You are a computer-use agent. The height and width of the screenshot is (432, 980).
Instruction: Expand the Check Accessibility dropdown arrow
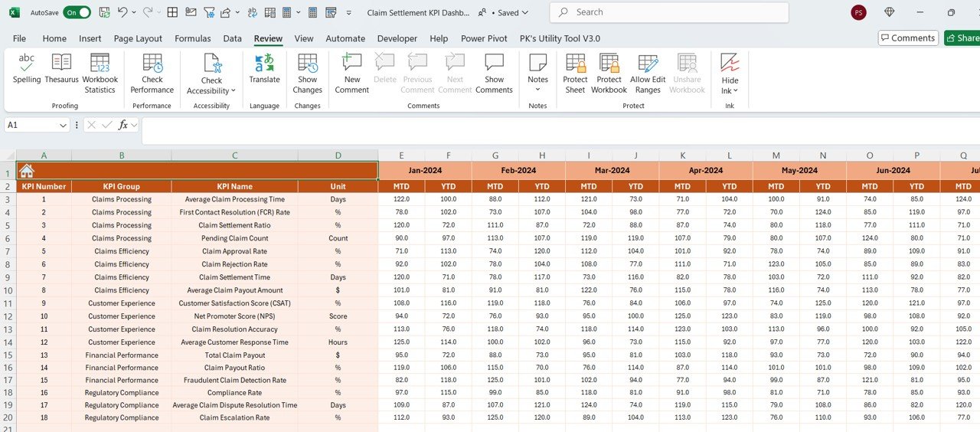point(233,91)
